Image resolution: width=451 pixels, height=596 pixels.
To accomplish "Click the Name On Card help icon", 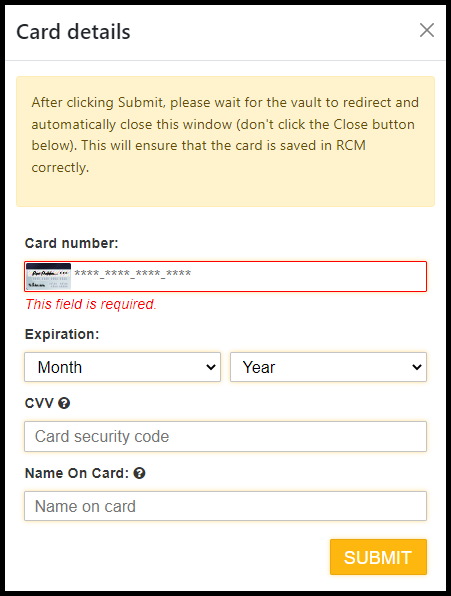I will [139, 473].
